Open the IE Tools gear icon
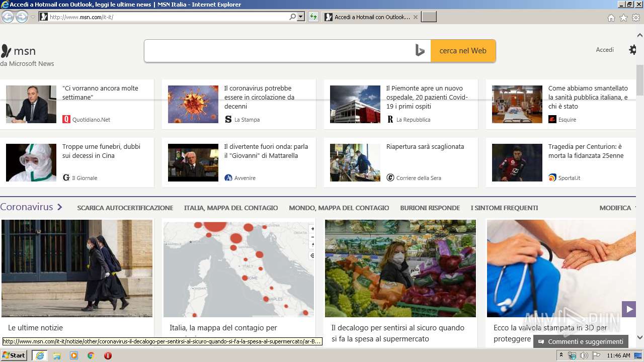 pos(636,18)
